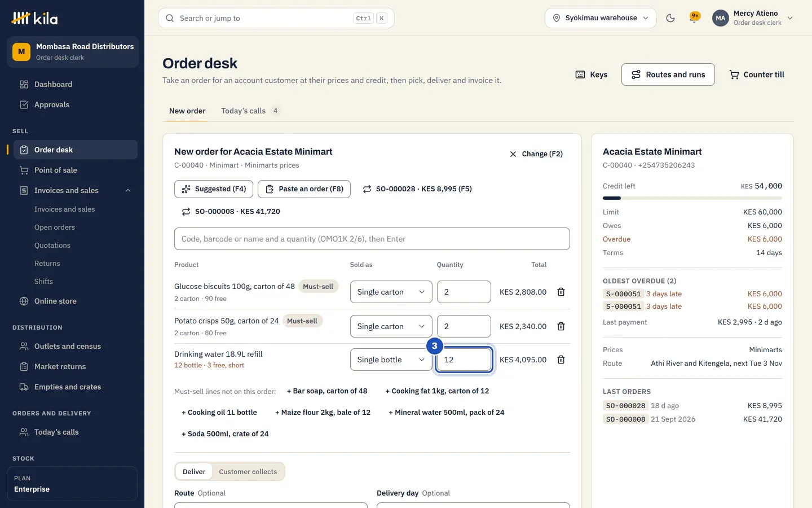Open notifications bell with 9+ badge

pyautogui.click(x=695, y=18)
